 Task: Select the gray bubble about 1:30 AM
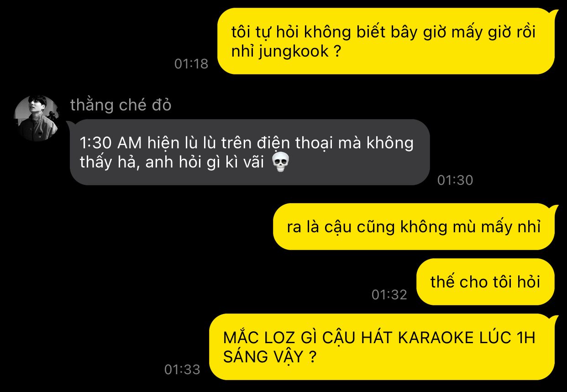(x=250, y=152)
